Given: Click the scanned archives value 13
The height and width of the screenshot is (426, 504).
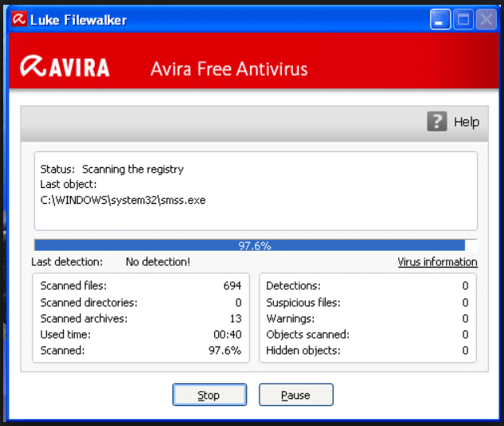Looking at the screenshot, I should pos(236,319).
